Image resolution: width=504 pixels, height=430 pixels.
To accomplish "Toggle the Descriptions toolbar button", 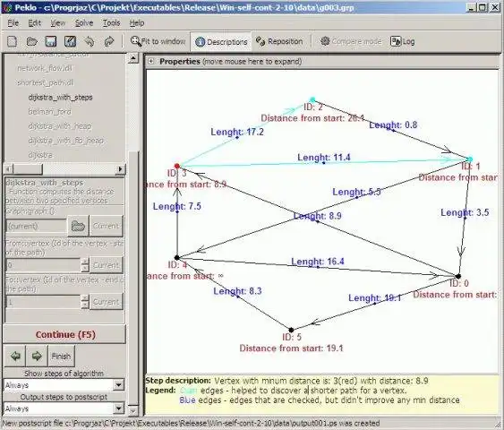I will coord(221,42).
